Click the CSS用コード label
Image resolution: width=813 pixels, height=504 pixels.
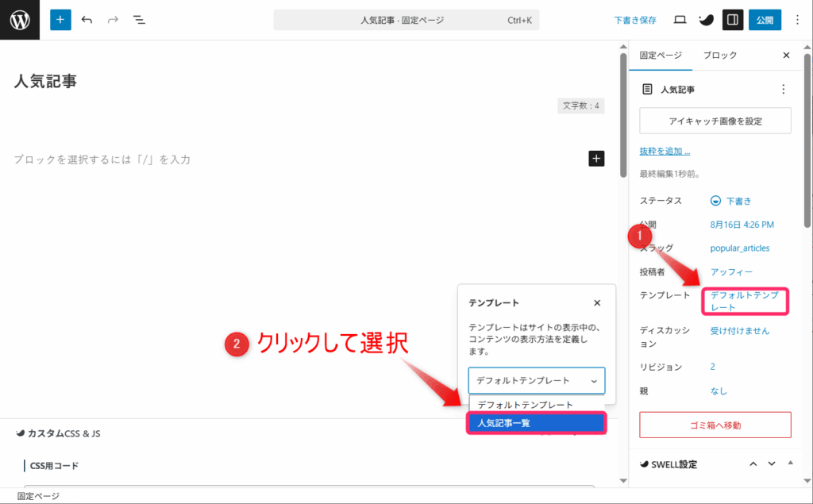tap(54, 466)
